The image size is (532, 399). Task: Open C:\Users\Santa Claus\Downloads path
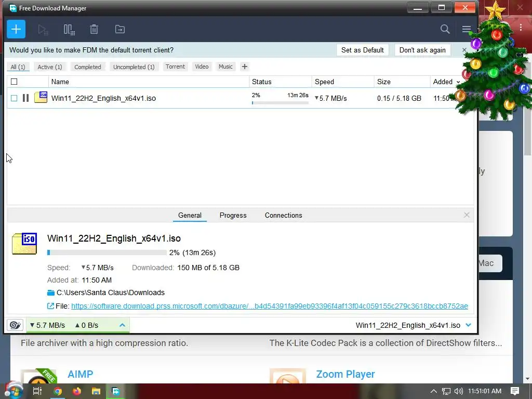click(111, 292)
